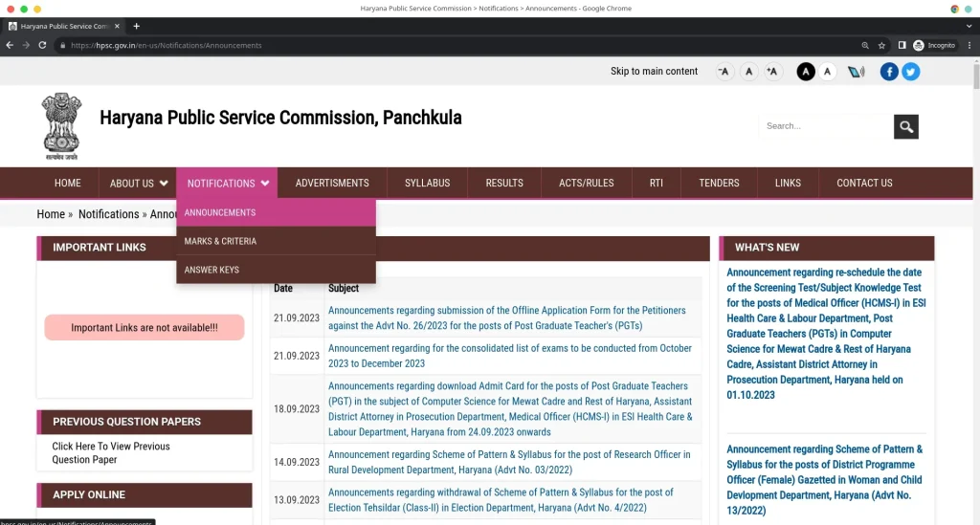The height and width of the screenshot is (525, 980).
Task: Open the Facebook page icon
Action: (889, 72)
